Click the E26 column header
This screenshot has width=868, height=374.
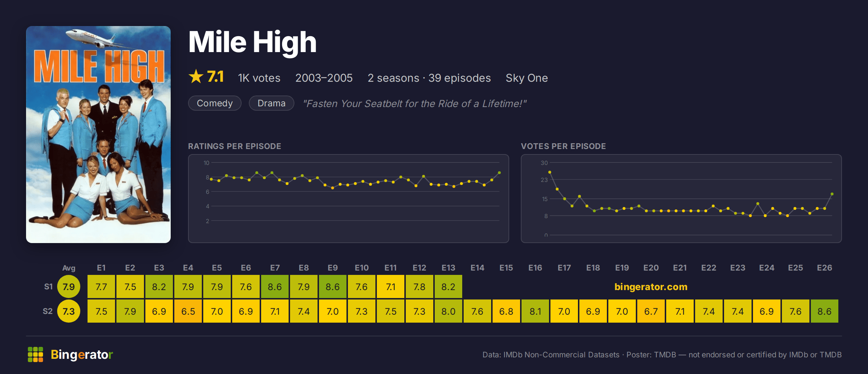[x=825, y=268]
